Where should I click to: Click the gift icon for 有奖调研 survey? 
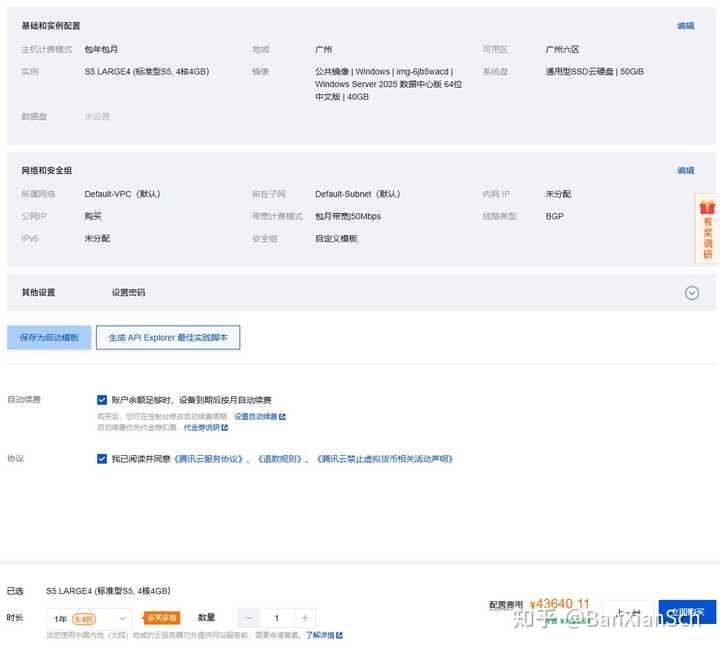707,207
